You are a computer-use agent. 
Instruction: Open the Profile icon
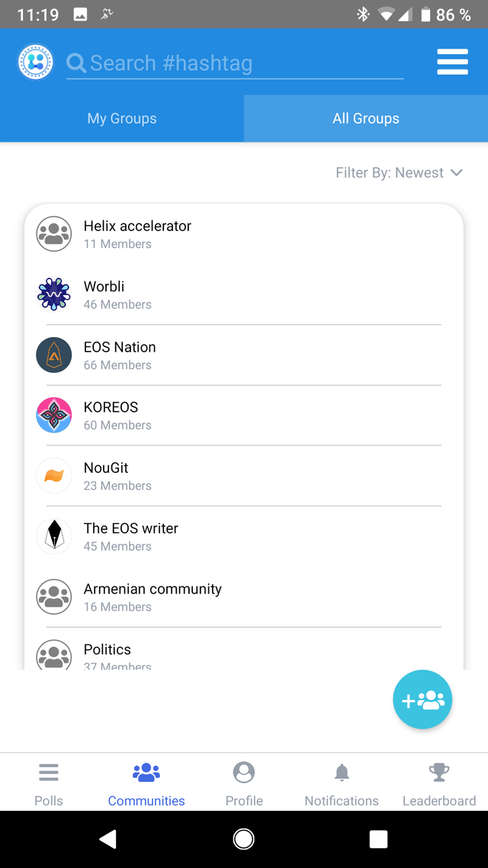(x=243, y=772)
